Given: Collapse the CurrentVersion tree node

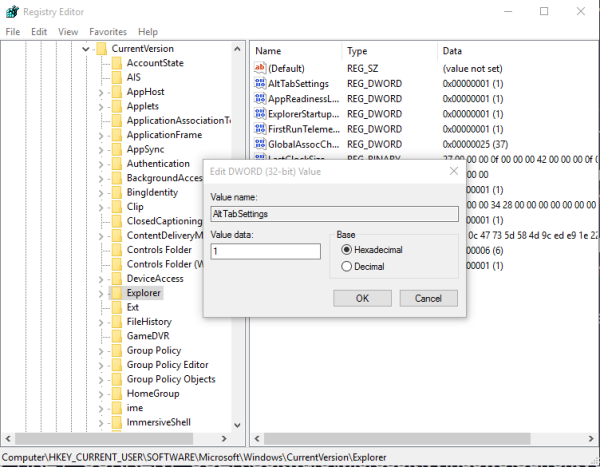Looking at the screenshot, I should tap(86, 49).
